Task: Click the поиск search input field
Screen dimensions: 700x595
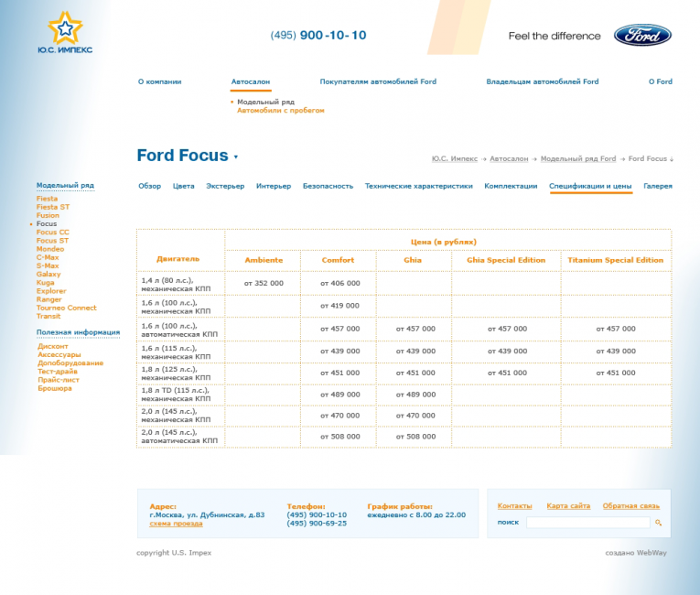Action: point(588,523)
